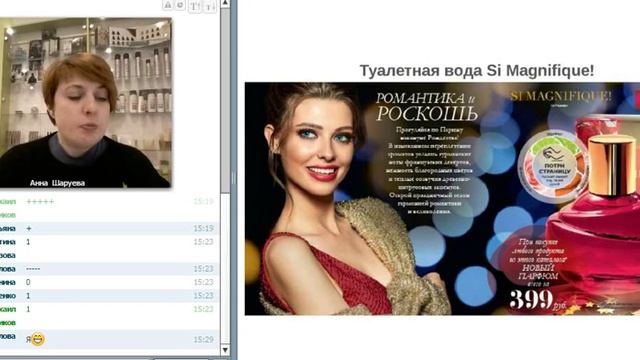The height and width of the screenshot is (360, 640).
Task: Select the webcam video of Анна Шаруева
Action: tap(85, 103)
